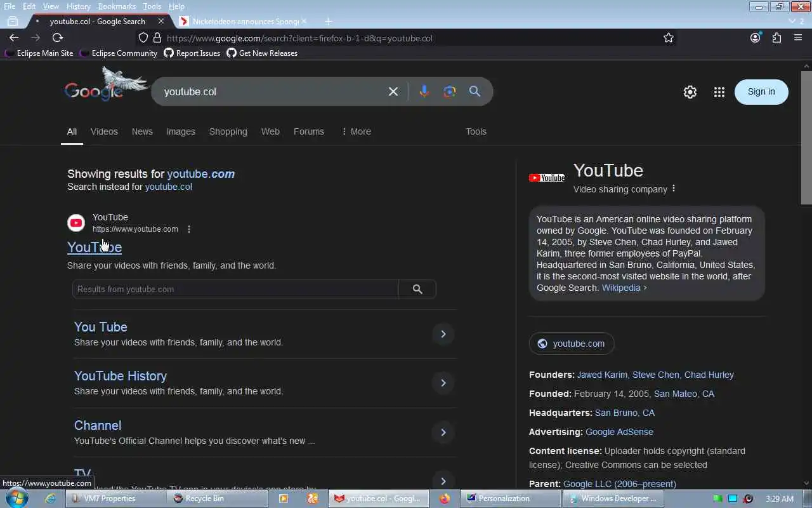Switch to News search tab

click(x=142, y=131)
